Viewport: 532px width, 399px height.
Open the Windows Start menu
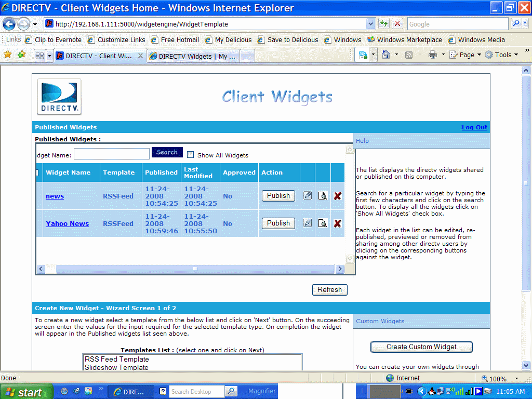26,392
